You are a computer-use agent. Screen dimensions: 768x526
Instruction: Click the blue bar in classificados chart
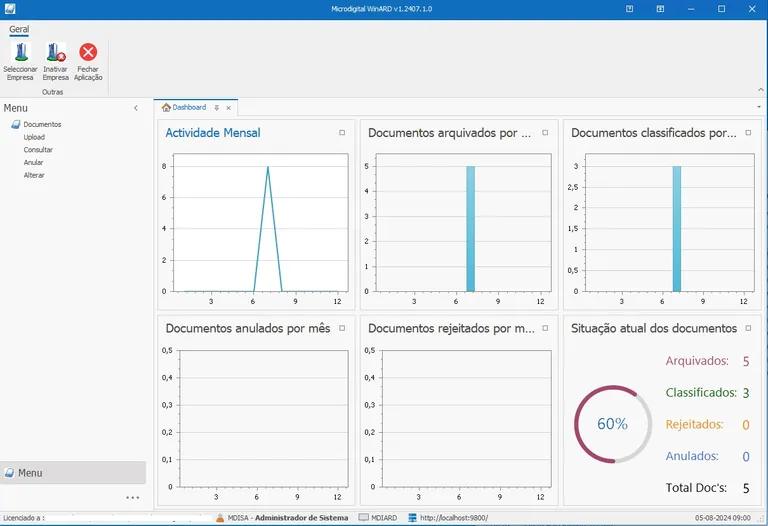(x=677, y=229)
